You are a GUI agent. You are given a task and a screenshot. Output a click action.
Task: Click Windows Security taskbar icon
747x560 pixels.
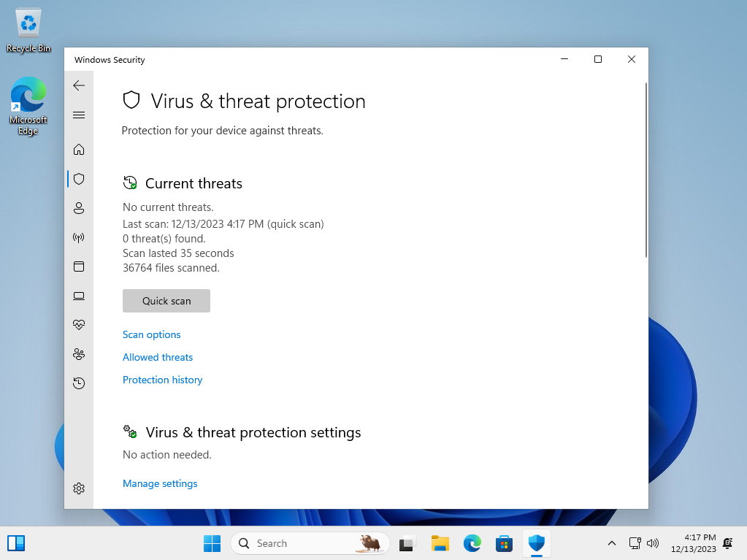click(537, 543)
